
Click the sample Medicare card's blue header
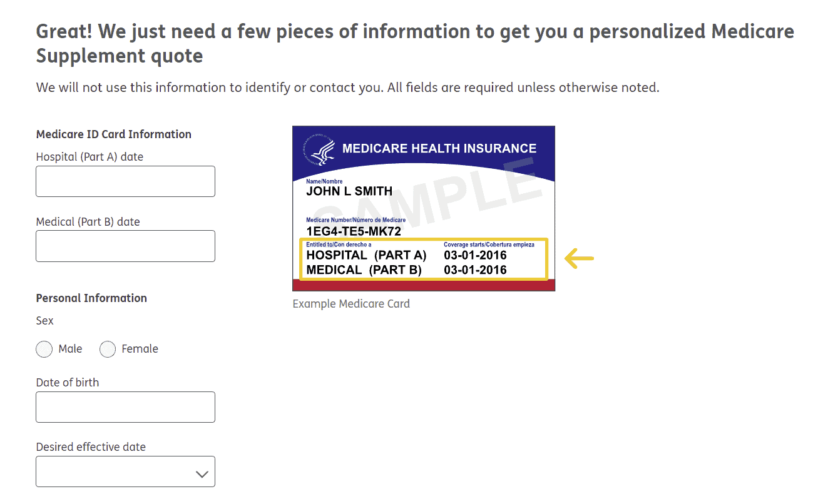439,149
